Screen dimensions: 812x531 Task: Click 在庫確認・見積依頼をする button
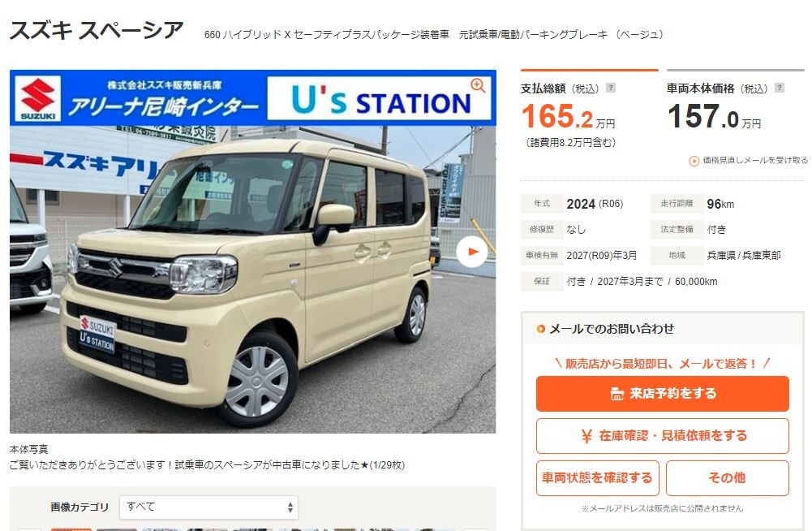click(663, 436)
